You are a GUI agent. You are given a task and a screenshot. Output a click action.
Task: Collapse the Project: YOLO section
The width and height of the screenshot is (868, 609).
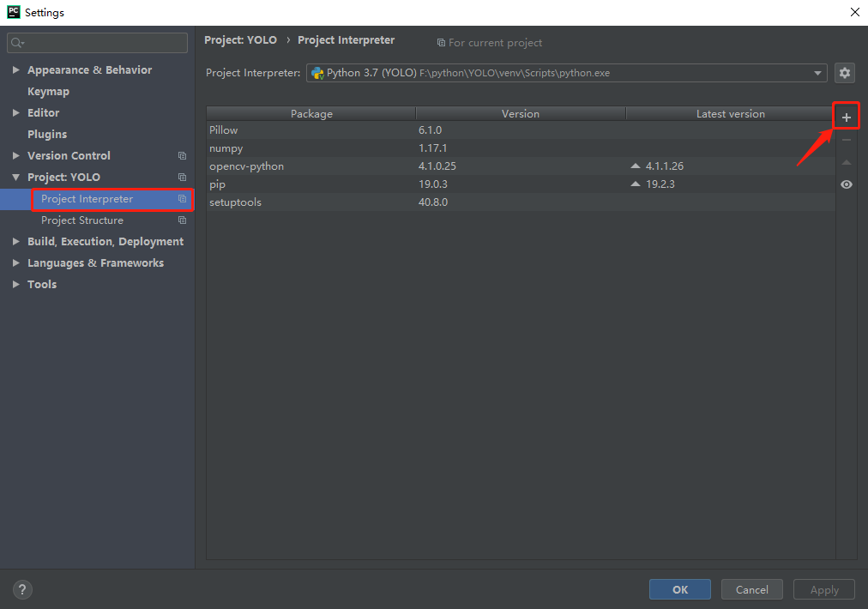click(15, 178)
